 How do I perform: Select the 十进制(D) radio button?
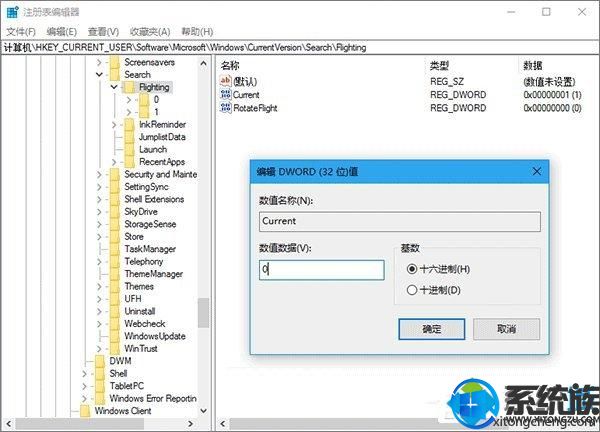[412, 290]
